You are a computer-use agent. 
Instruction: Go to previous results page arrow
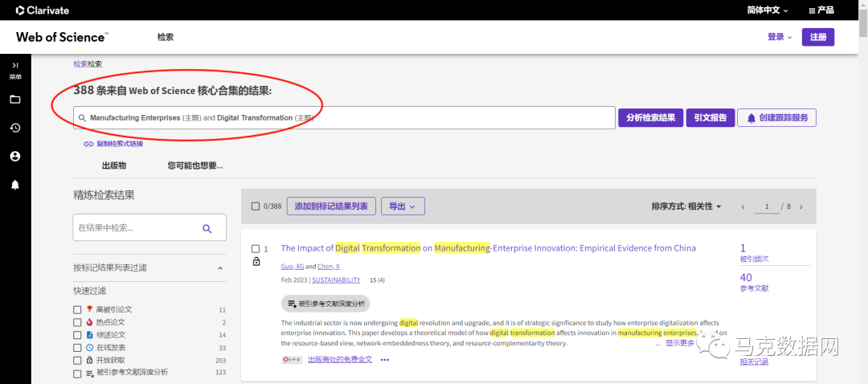click(743, 207)
